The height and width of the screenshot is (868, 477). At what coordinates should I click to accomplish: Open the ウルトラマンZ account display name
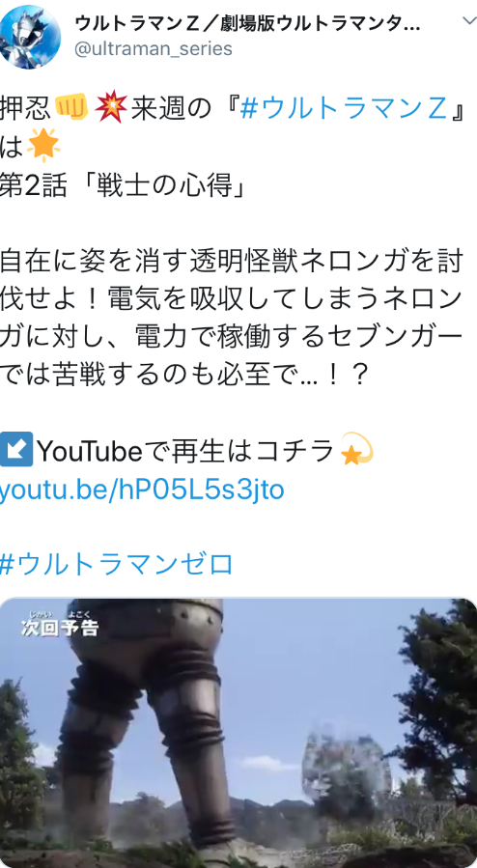pos(247,23)
